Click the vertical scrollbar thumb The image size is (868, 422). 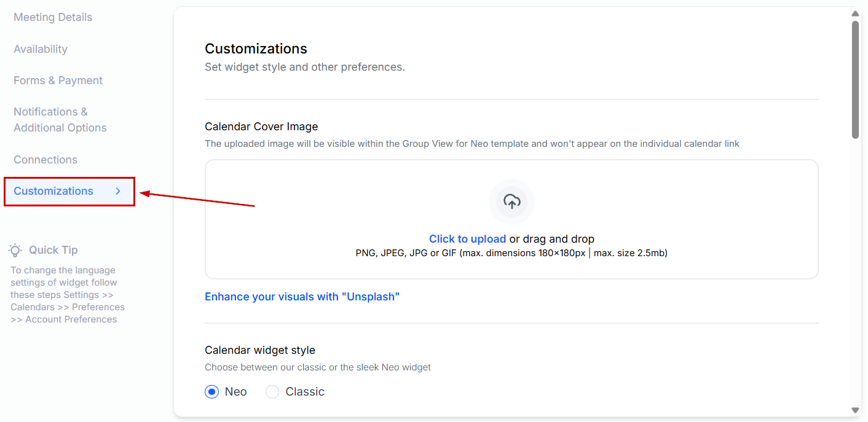pos(855,80)
